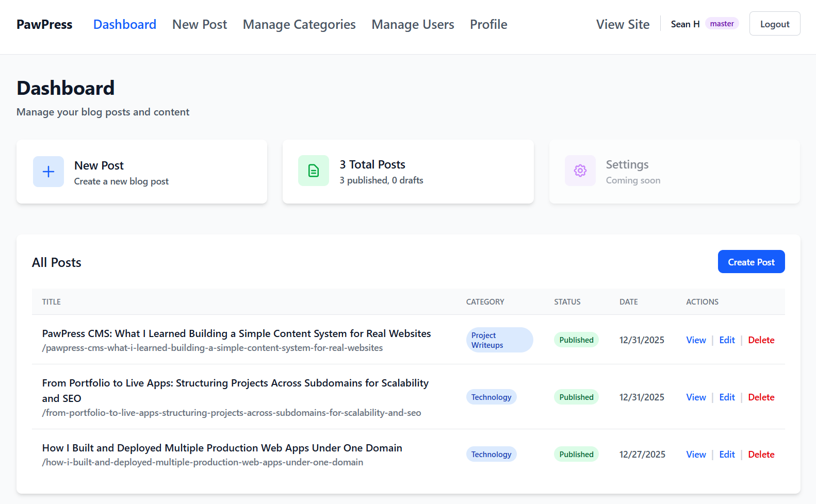This screenshot has width=816, height=504.
Task: Click the 12/27/2025 date cell
Action: pyautogui.click(x=642, y=455)
